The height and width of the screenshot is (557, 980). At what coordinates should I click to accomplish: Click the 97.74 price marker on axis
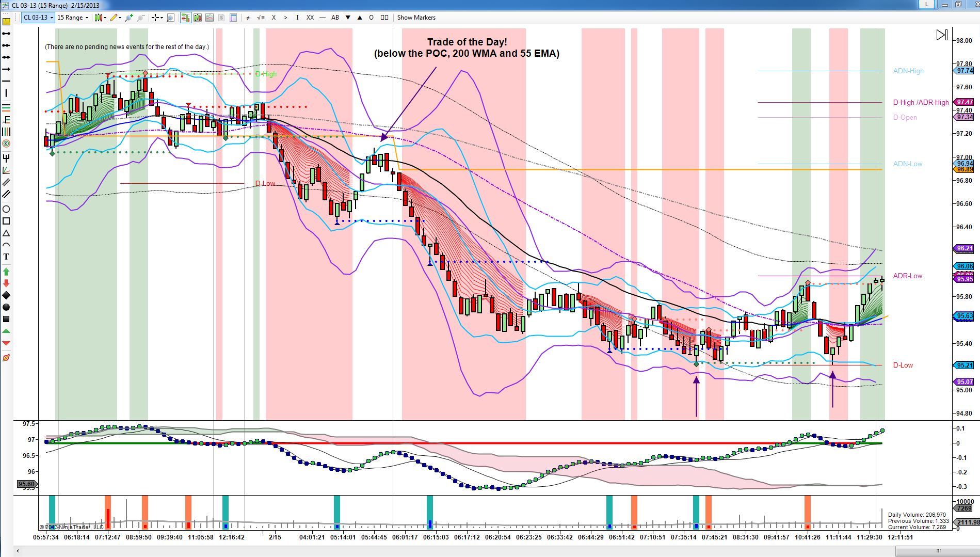coord(965,71)
